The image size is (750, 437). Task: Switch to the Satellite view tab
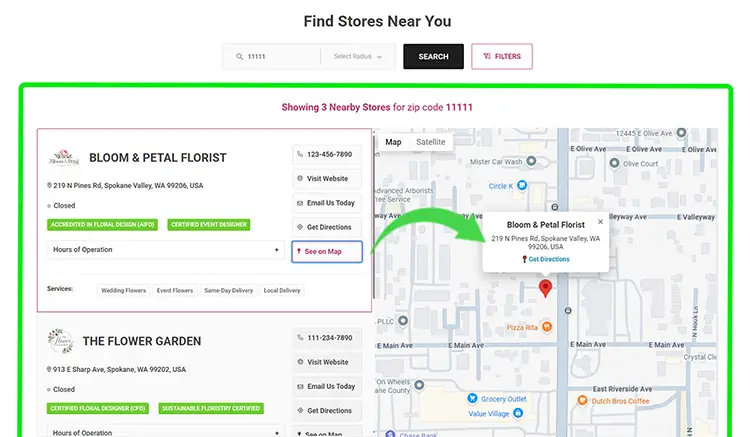pos(430,142)
